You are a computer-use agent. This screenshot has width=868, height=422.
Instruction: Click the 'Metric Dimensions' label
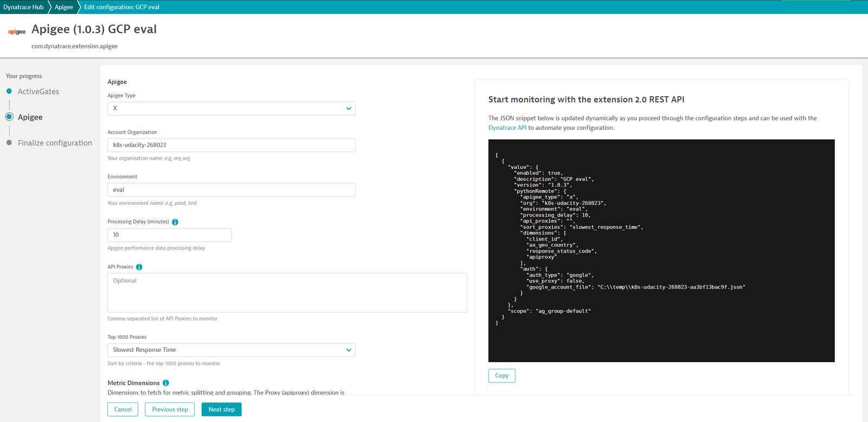click(x=133, y=383)
